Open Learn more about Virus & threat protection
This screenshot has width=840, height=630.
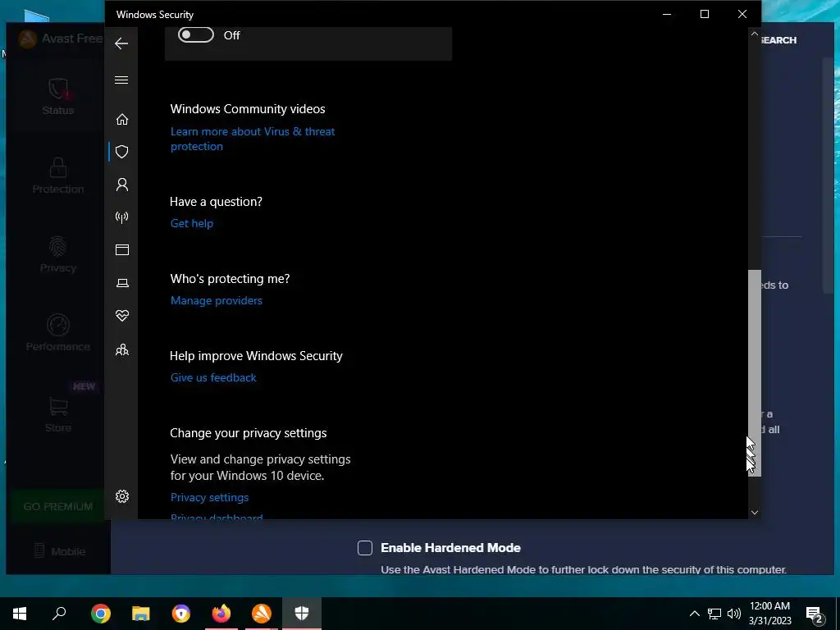coord(253,139)
